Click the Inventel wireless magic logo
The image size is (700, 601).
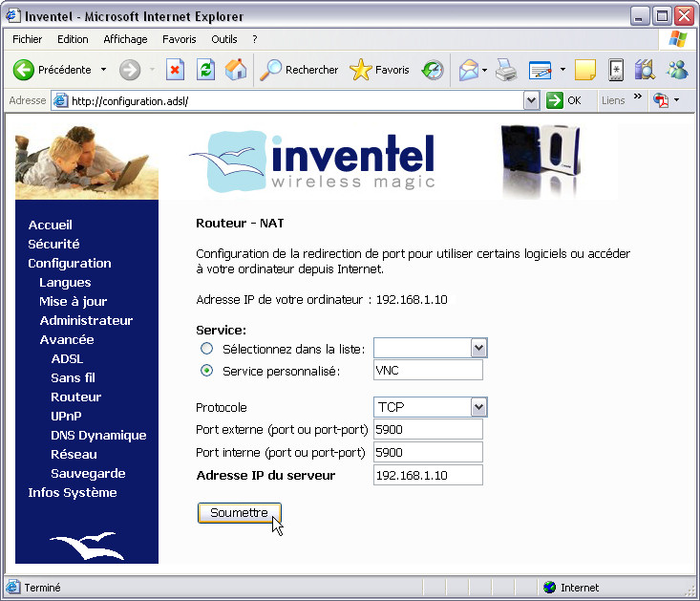tap(312, 161)
